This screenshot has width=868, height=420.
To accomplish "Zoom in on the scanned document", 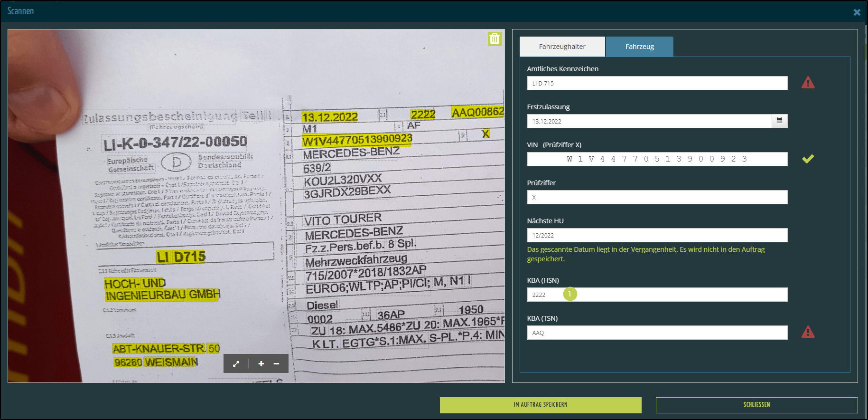I will tap(261, 364).
